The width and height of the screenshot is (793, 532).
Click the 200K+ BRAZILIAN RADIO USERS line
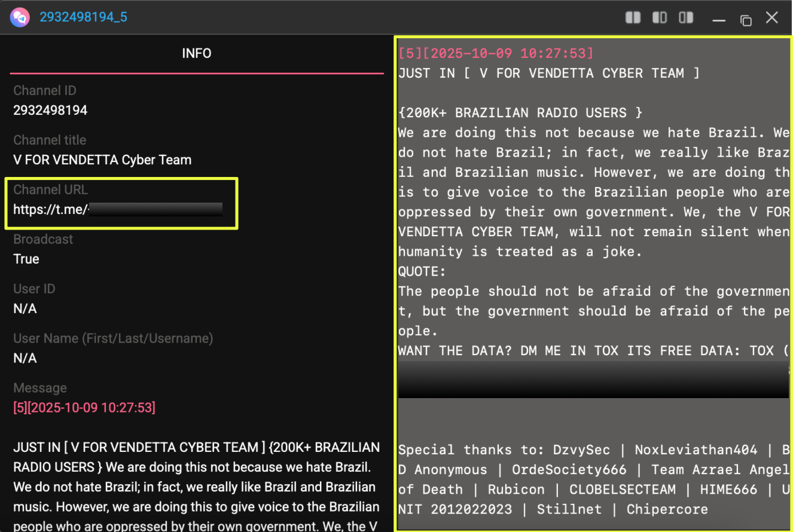pyautogui.click(x=520, y=113)
